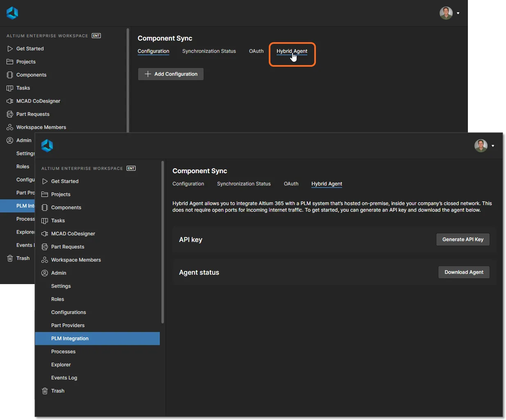Image resolution: width=506 pixels, height=420 pixels.
Task: Expand the user menu arrow in the front window
Action: tap(493, 146)
